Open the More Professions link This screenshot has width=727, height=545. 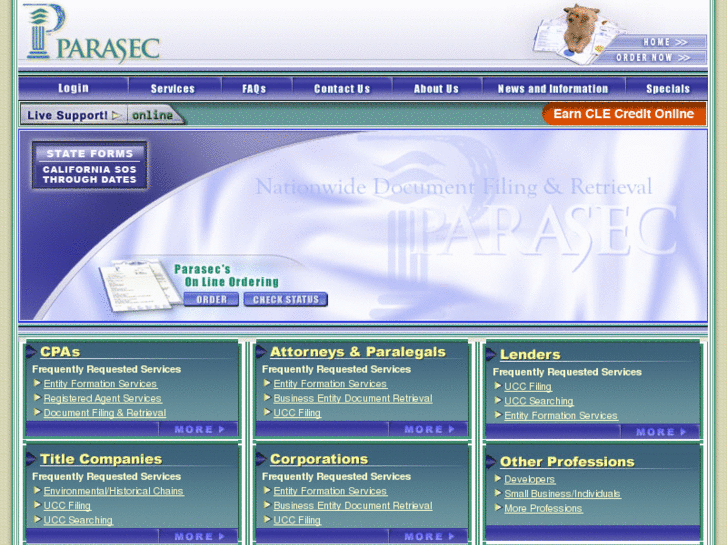(x=543, y=508)
